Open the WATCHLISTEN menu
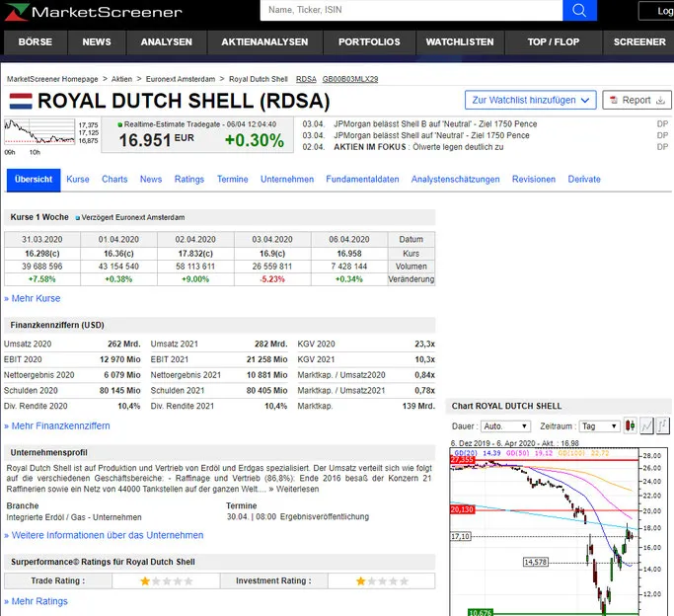The width and height of the screenshot is (674, 616). pyautogui.click(x=460, y=42)
